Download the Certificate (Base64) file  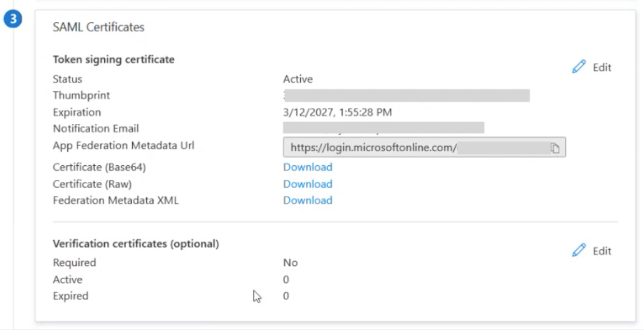coord(307,167)
